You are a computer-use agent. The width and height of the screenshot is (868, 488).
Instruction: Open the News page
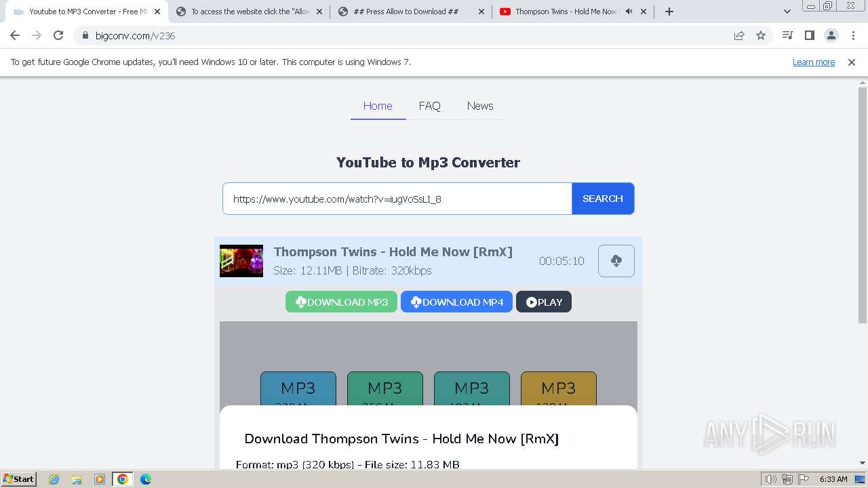[x=480, y=106]
